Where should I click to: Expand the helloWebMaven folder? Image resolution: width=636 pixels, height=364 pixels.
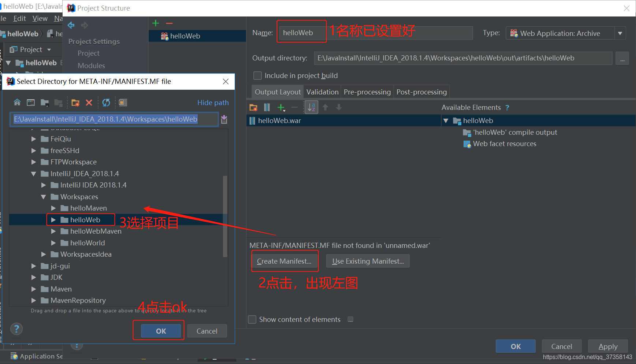(x=53, y=231)
